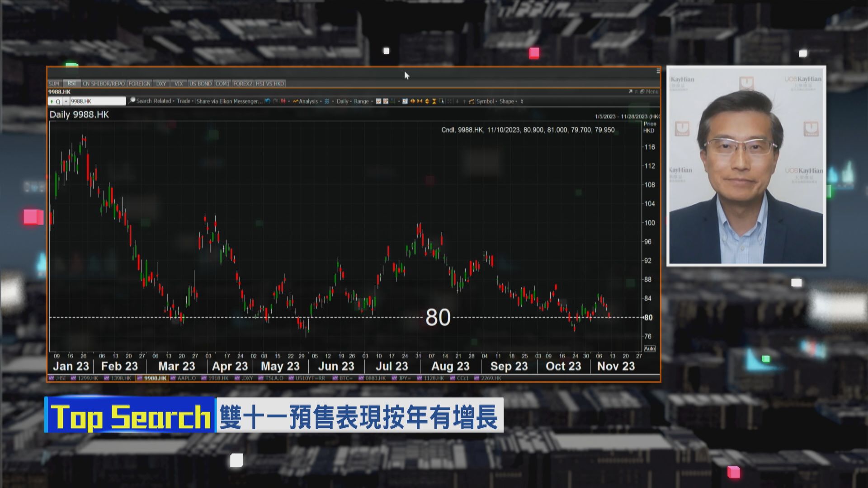Toggle the Auto scale button on price axis
The width and height of the screenshot is (868, 488).
pyautogui.click(x=650, y=349)
